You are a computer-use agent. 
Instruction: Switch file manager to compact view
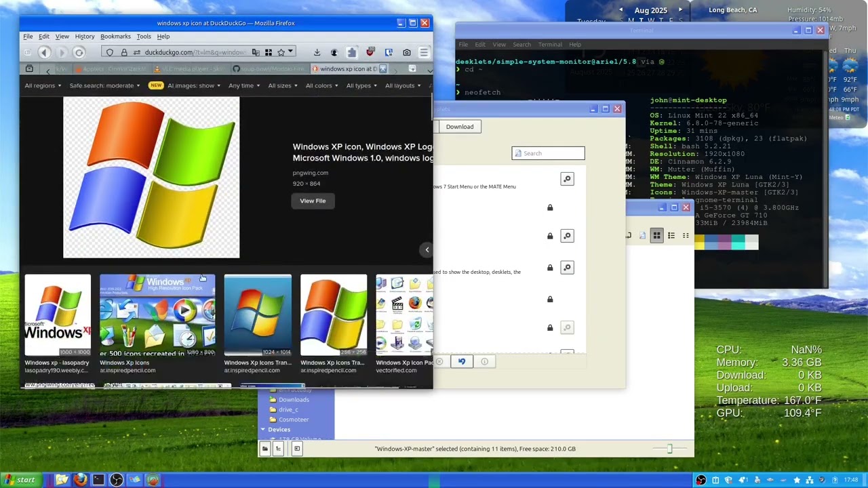(686, 235)
